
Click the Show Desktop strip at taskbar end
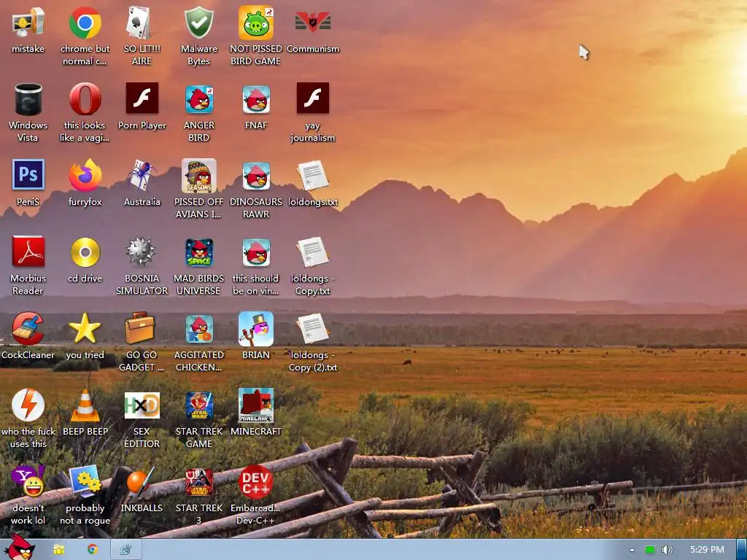click(741, 550)
